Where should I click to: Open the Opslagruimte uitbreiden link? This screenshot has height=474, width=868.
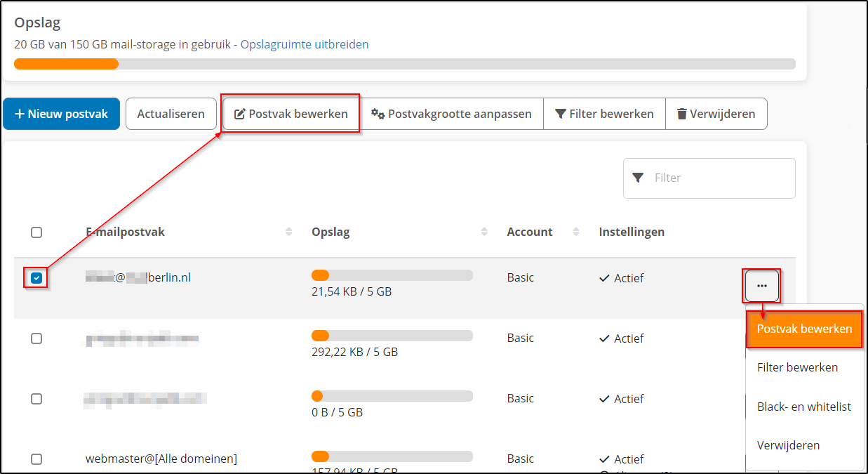pyautogui.click(x=304, y=44)
